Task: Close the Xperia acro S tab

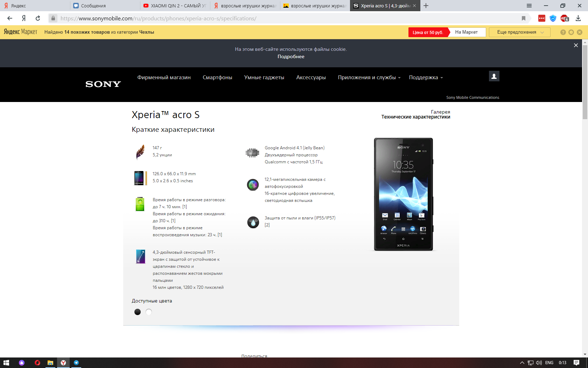Action: [414, 6]
